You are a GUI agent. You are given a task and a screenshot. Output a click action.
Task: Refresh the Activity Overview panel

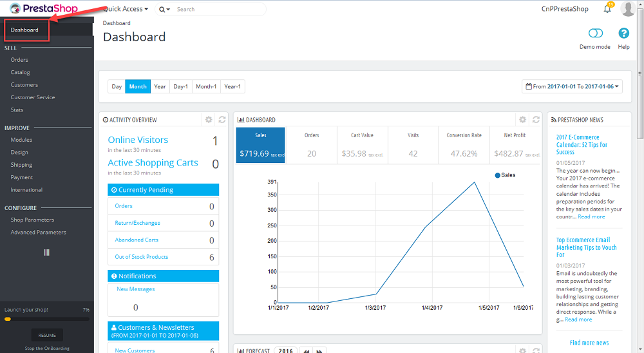(x=222, y=120)
